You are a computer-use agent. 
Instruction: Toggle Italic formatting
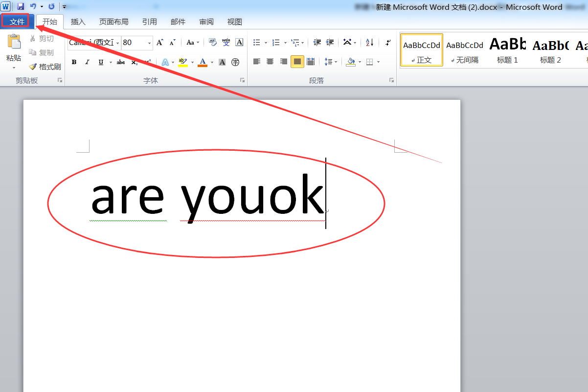[87, 62]
